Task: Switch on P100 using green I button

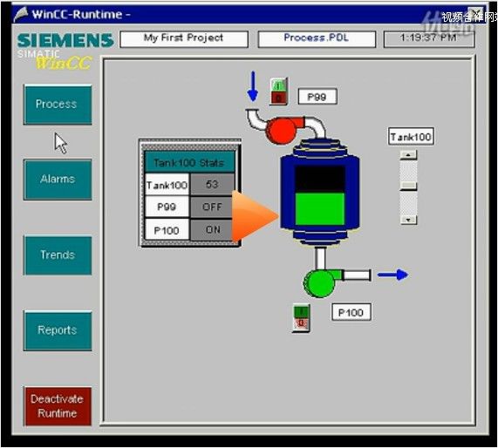Action: (x=301, y=311)
